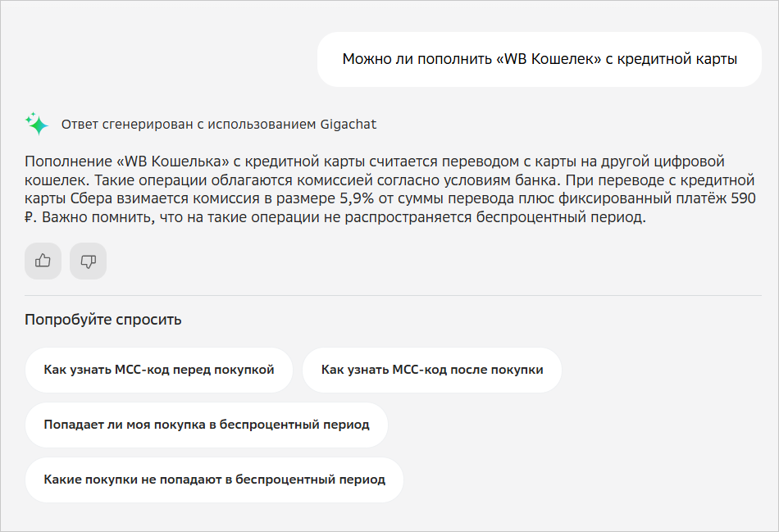Choose 'Попадает ли моя покупка в беспроцентный период'
This screenshot has width=779, height=532.
tap(207, 425)
